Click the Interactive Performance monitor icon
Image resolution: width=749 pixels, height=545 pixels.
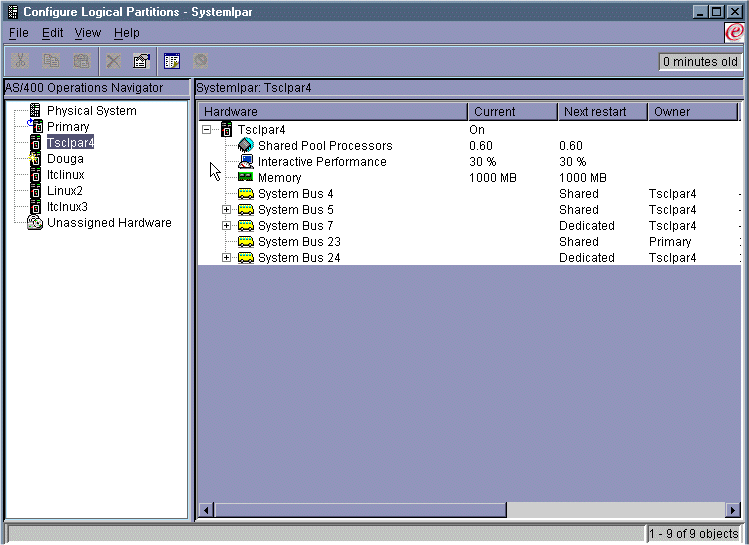246,161
